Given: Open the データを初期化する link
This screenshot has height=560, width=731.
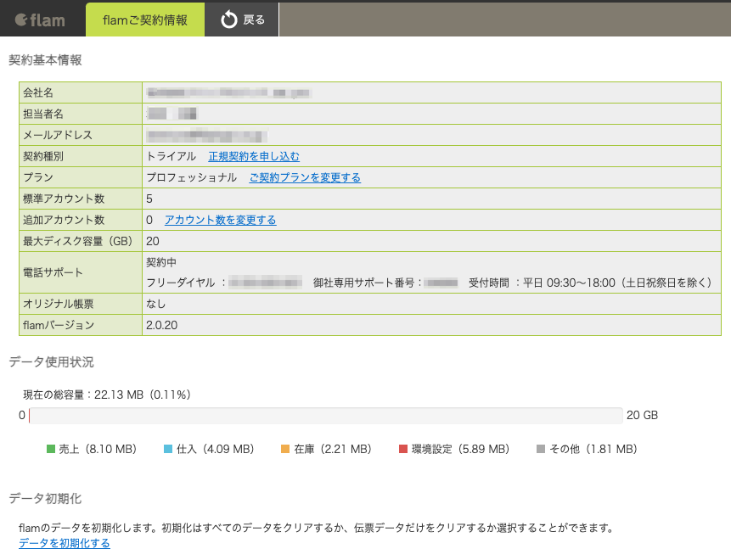Looking at the screenshot, I should pyautogui.click(x=65, y=543).
